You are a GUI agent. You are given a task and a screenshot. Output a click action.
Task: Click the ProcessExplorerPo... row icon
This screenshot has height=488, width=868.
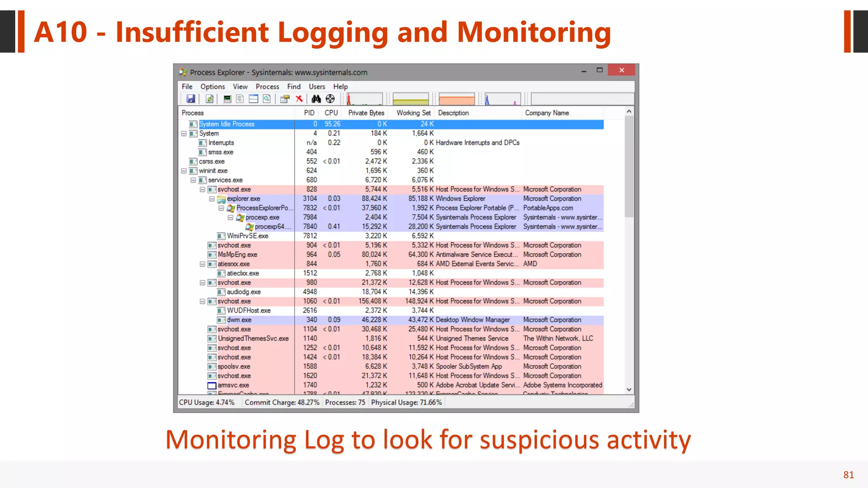click(x=231, y=208)
